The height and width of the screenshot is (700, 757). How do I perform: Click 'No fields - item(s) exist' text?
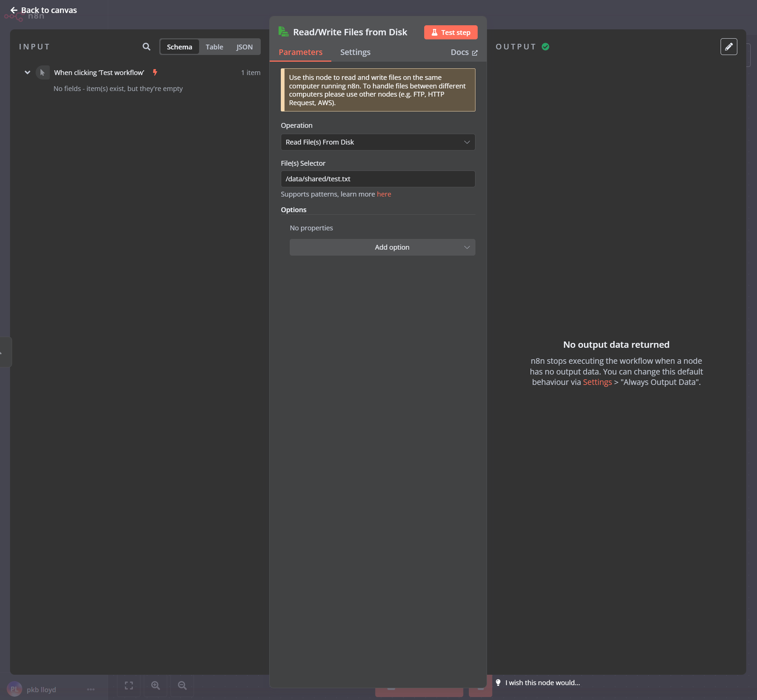pos(118,88)
